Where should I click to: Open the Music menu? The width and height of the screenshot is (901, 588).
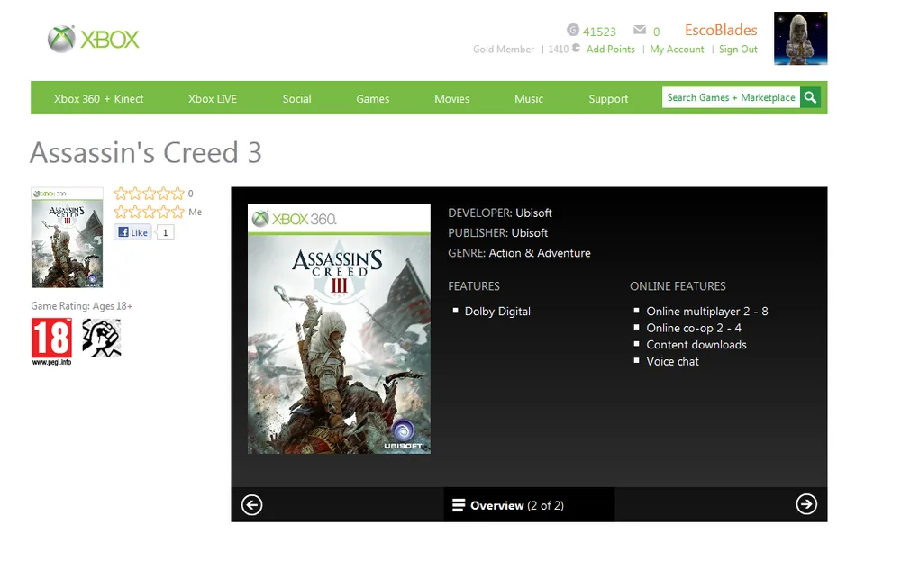tap(529, 99)
